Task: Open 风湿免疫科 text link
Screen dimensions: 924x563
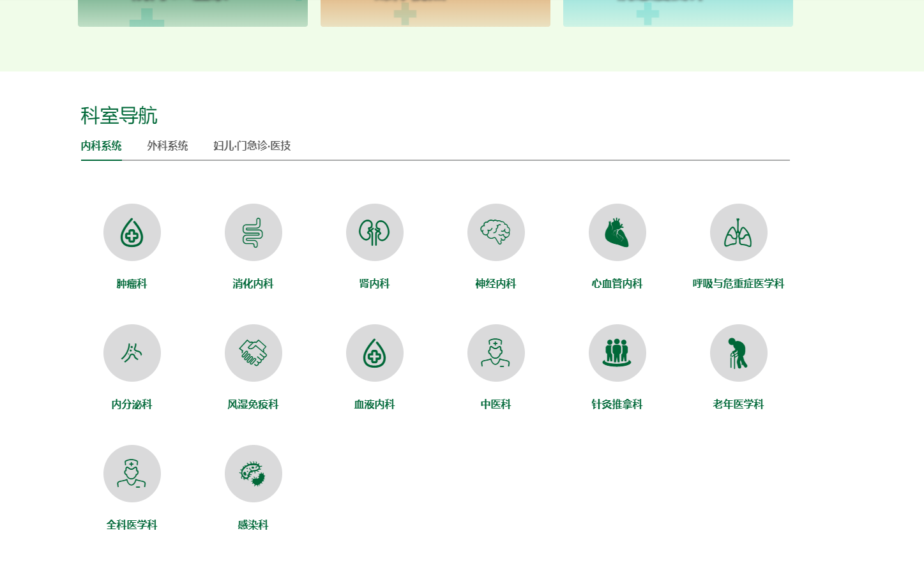Action: [x=254, y=404]
